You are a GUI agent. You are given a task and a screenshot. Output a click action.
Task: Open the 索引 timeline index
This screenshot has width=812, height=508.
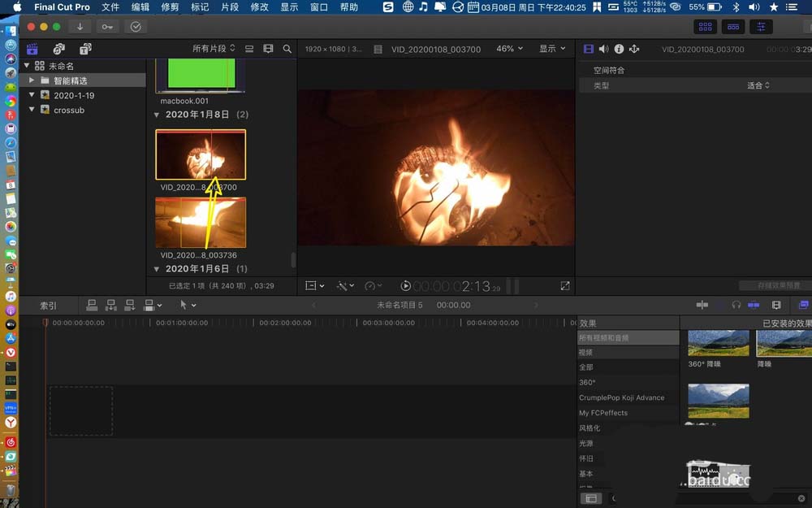tap(48, 306)
